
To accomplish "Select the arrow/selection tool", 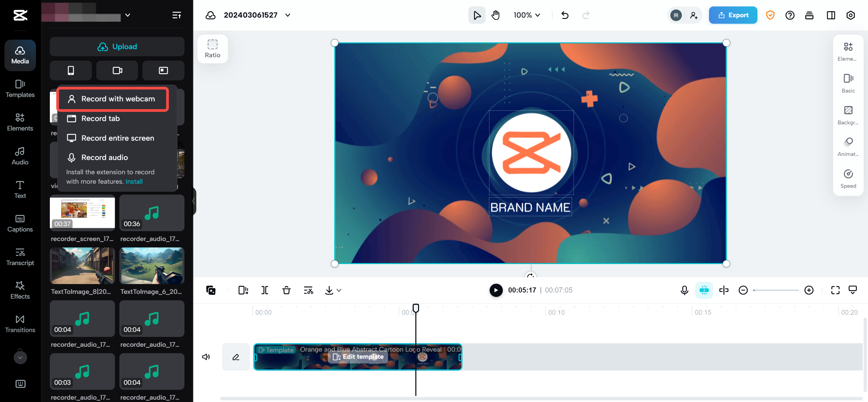I will (x=476, y=15).
